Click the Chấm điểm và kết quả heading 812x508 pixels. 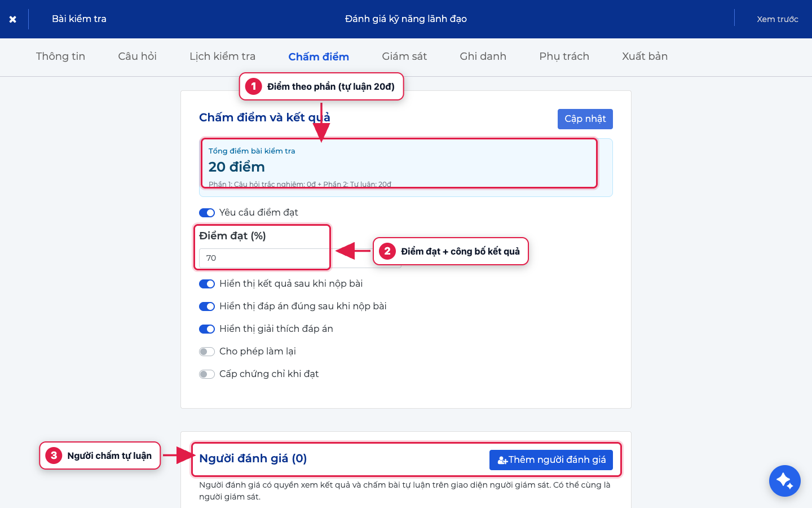(264, 117)
